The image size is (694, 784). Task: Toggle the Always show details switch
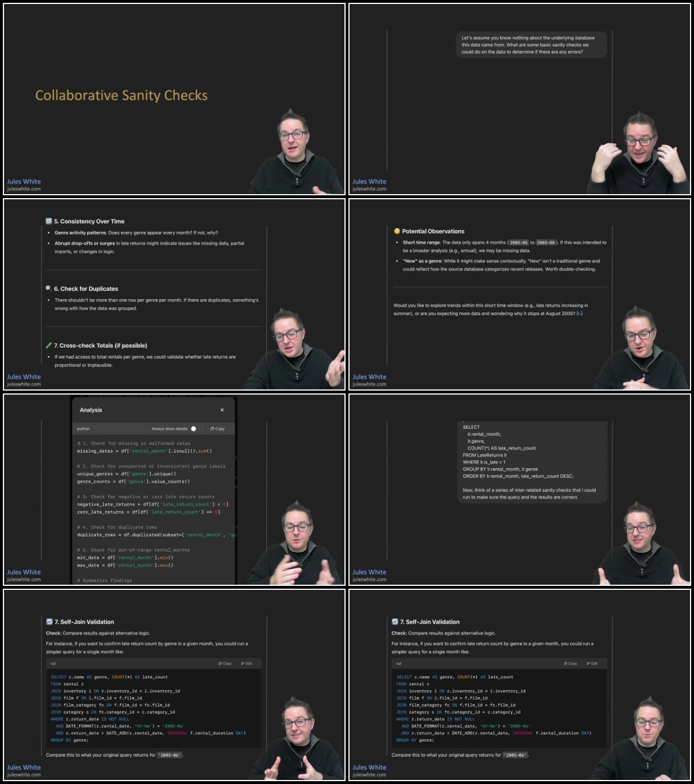tap(194, 429)
